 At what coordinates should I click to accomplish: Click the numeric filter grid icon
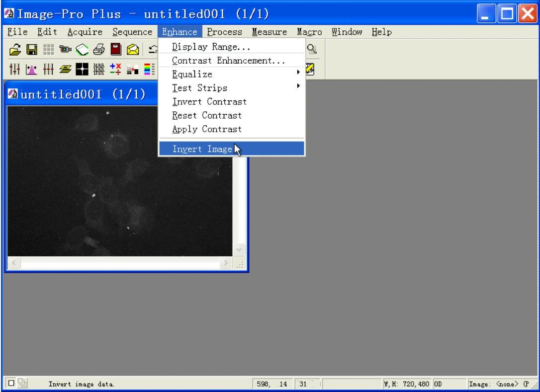[x=99, y=69]
